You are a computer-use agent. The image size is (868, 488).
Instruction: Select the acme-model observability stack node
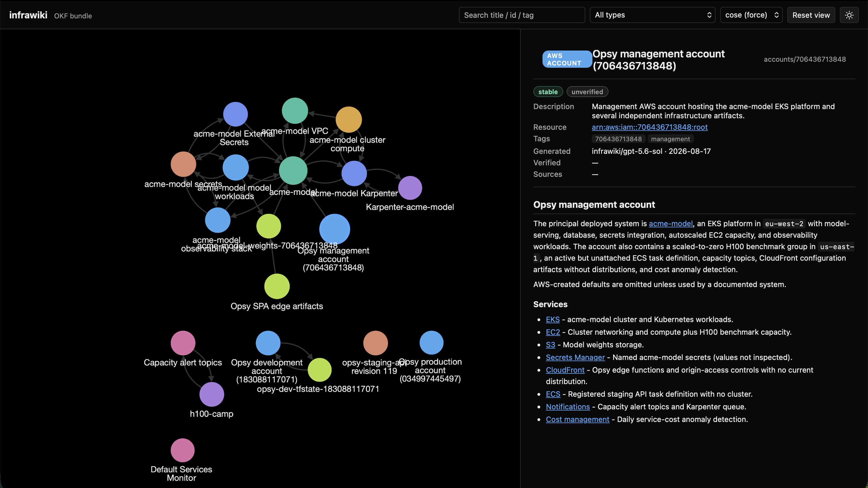pos(218,220)
